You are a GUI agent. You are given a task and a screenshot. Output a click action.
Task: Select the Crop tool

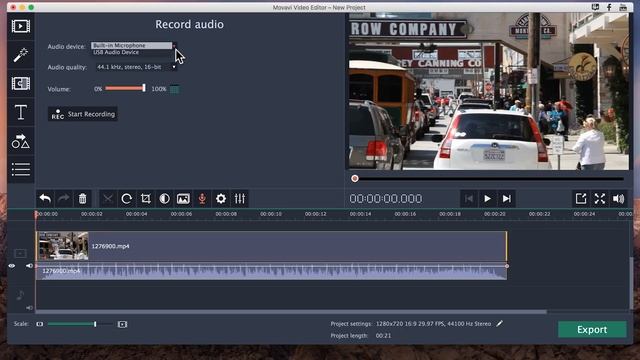[146, 199]
